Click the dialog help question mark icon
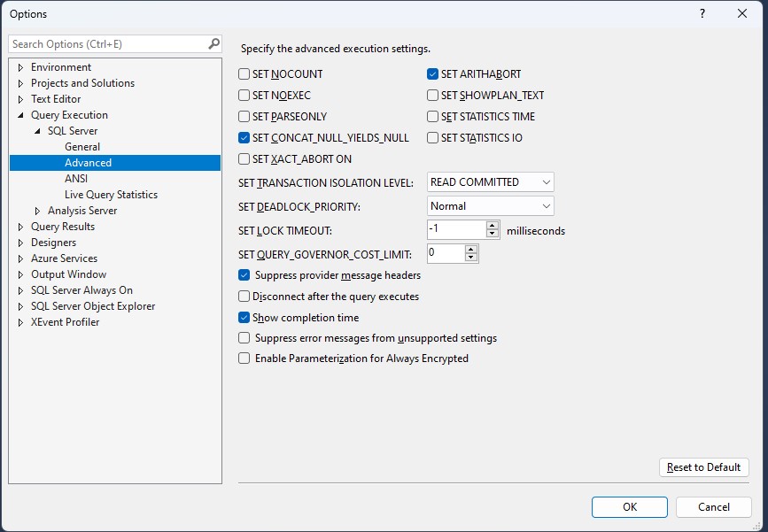This screenshot has width=768, height=532. click(x=702, y=14)
